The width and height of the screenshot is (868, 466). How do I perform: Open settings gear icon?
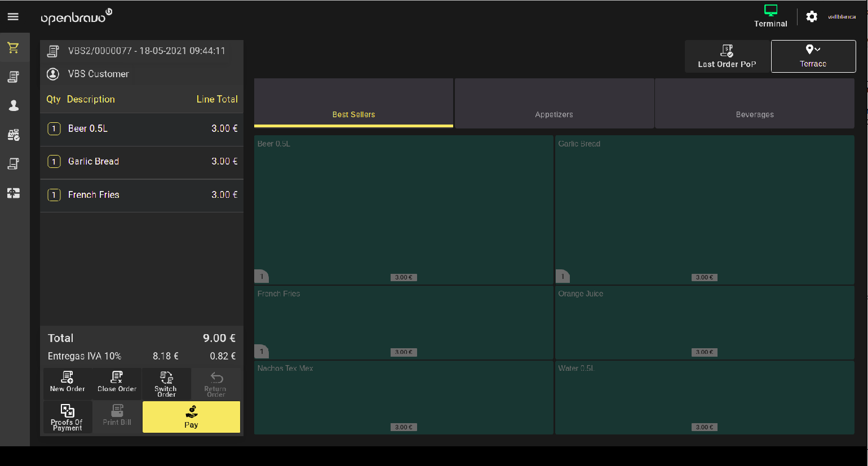(812, 17)
